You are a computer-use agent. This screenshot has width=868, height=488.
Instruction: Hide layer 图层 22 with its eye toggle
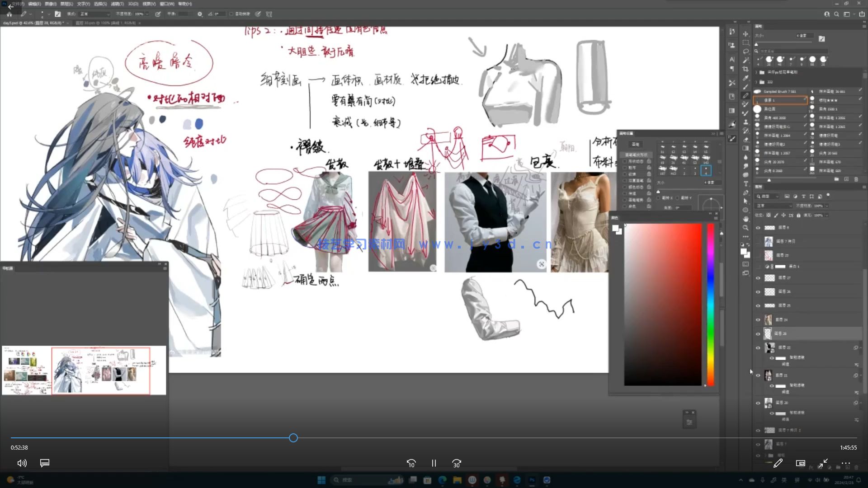click(x=758, y=347)
